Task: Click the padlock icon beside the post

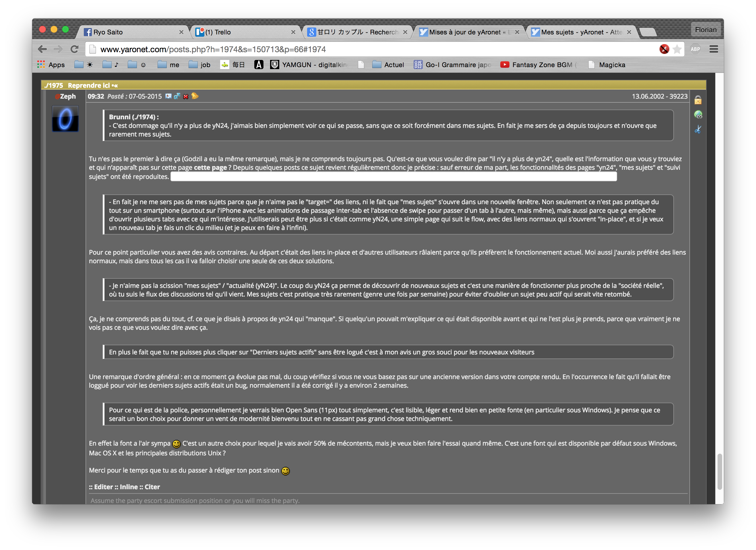Action: 698,100
